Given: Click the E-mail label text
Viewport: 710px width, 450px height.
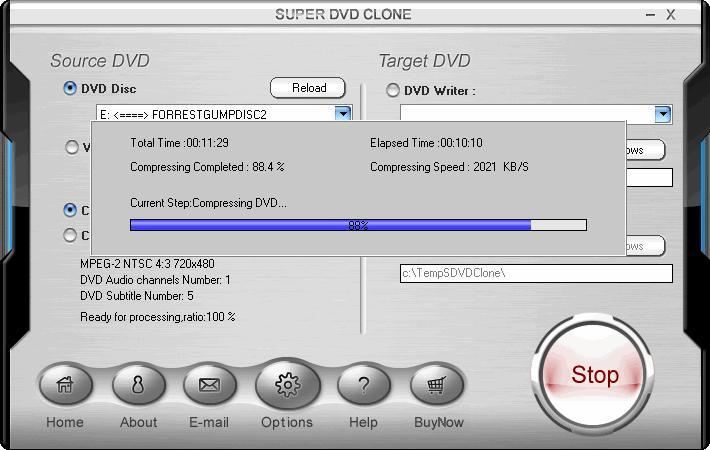Looking at the screenshot, I should pos(209,422).
